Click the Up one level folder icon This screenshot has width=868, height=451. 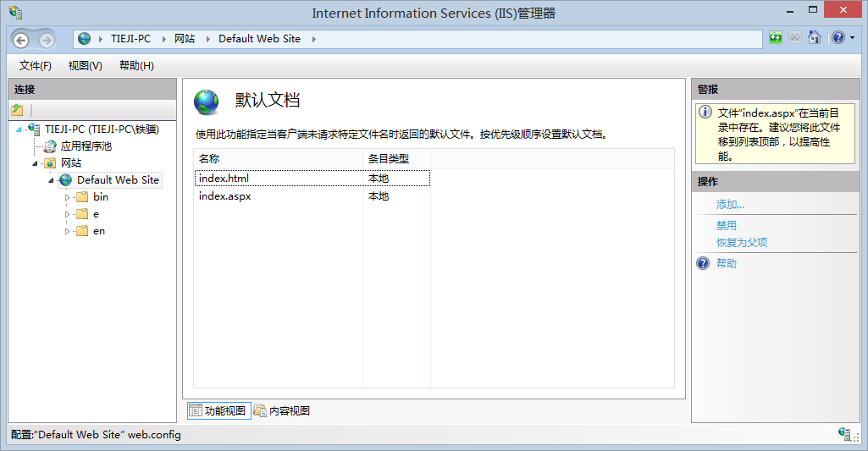[17, 110]
